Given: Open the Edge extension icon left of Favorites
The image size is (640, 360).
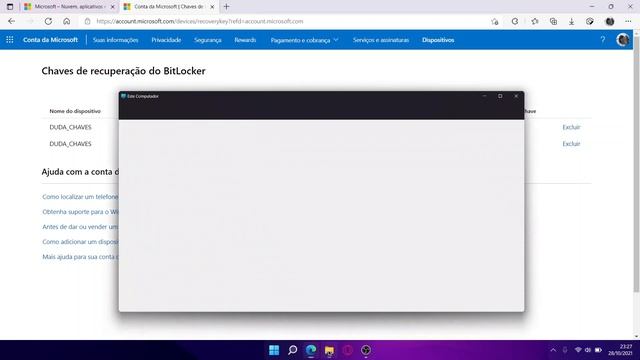Looking at the screenshot, I should click(x=515, y=21).
